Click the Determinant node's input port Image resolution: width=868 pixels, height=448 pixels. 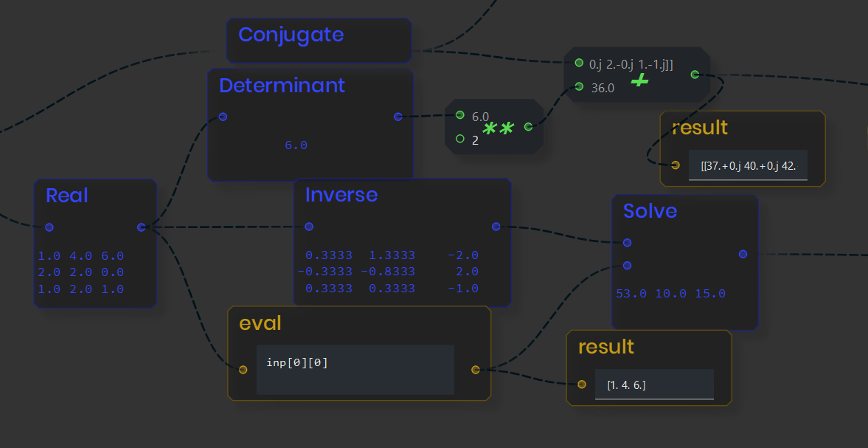223,117
